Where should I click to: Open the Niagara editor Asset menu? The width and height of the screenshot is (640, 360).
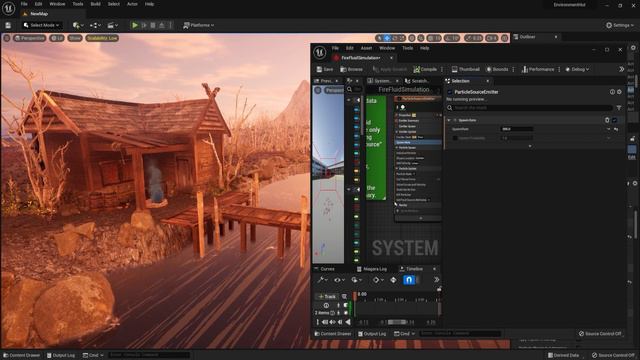(366, 48)
